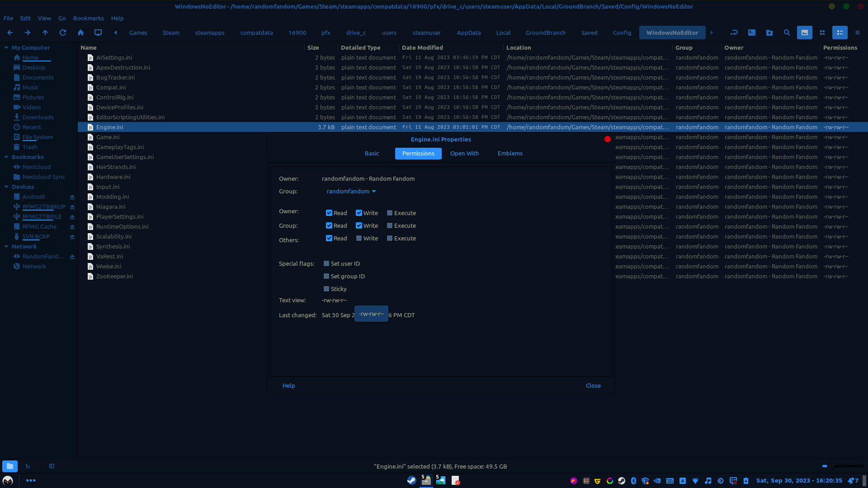Open the Bookmarks menu
The height and width of the screenshot is (488, 868).
pos(88,18)
